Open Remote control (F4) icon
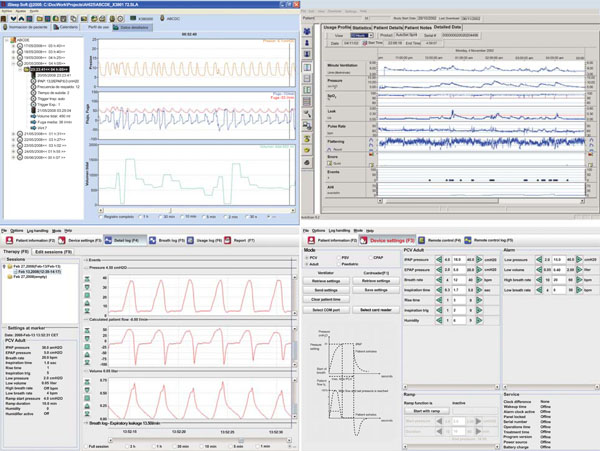The height and width of the screenshot is (451, 600). 421,240
